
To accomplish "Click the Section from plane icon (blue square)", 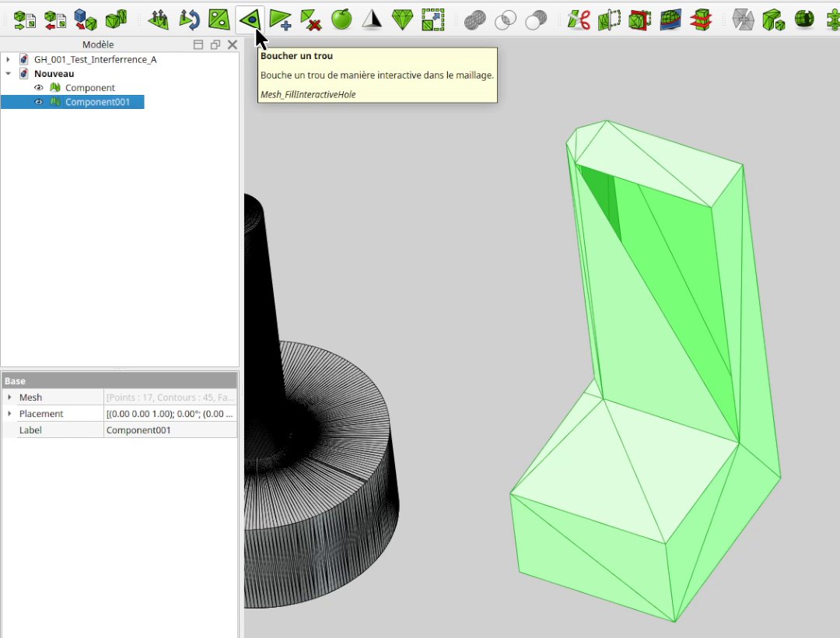I will point(670,19).
